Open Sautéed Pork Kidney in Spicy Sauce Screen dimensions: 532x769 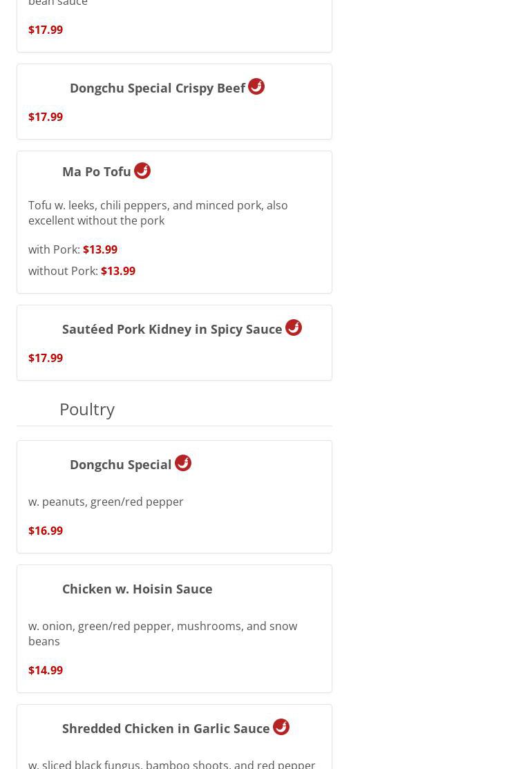172,330
